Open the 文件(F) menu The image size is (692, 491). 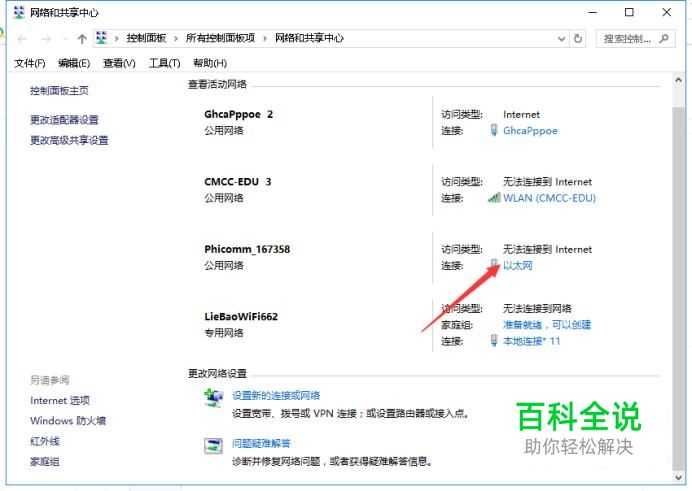click(x=30, y=63)
